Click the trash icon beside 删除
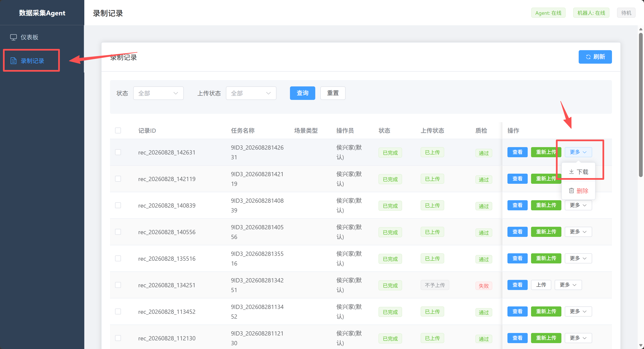 click(571, 191)
